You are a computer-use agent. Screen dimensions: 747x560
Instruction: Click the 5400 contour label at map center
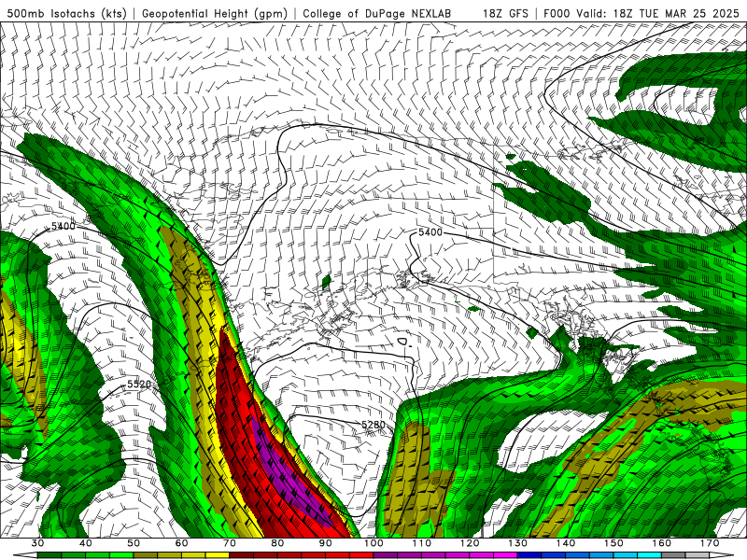point(430,232)
